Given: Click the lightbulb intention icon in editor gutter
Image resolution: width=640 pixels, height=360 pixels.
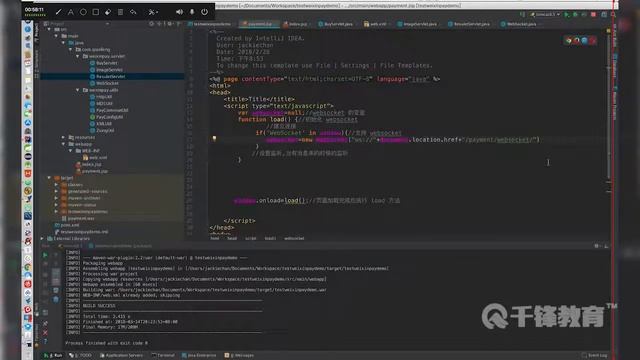Looking at the screenshot, I should pos(214,139).
